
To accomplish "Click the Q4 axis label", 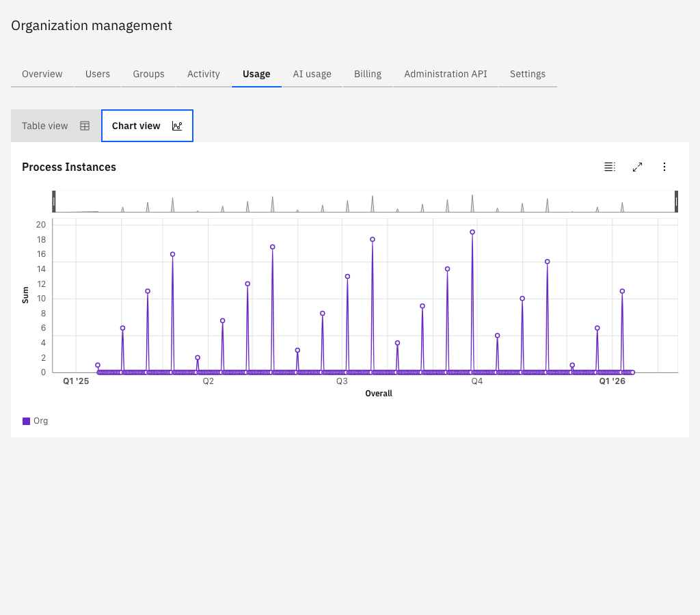I will pos(476,381).
